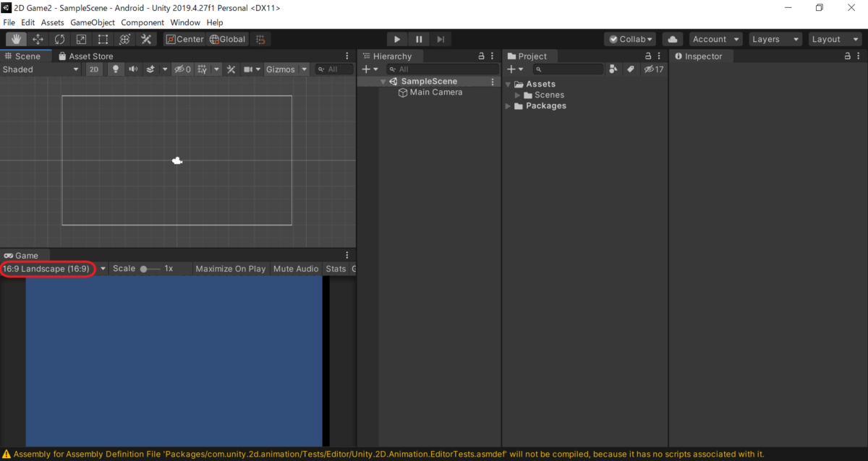Lock the Hierarchy panel
The height and width of the screenshot is (461, 868).
coord(482,56)
